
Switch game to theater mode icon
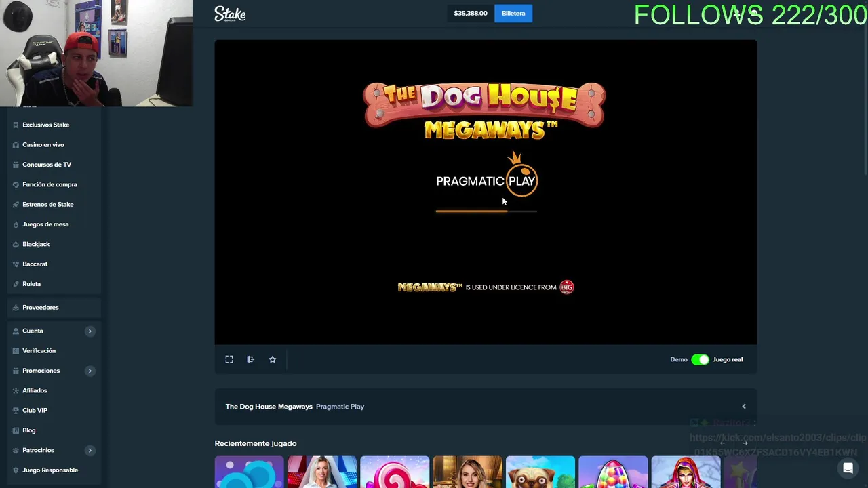point(250,359)
